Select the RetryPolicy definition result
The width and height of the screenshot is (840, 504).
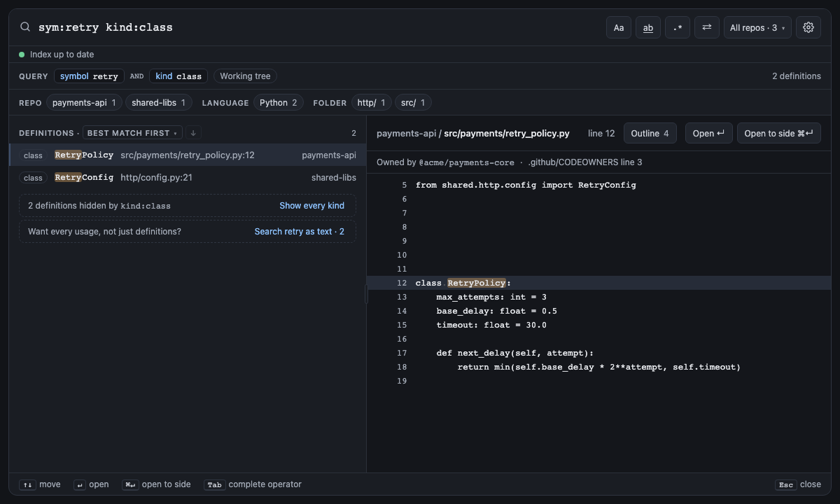coord(188,155)
